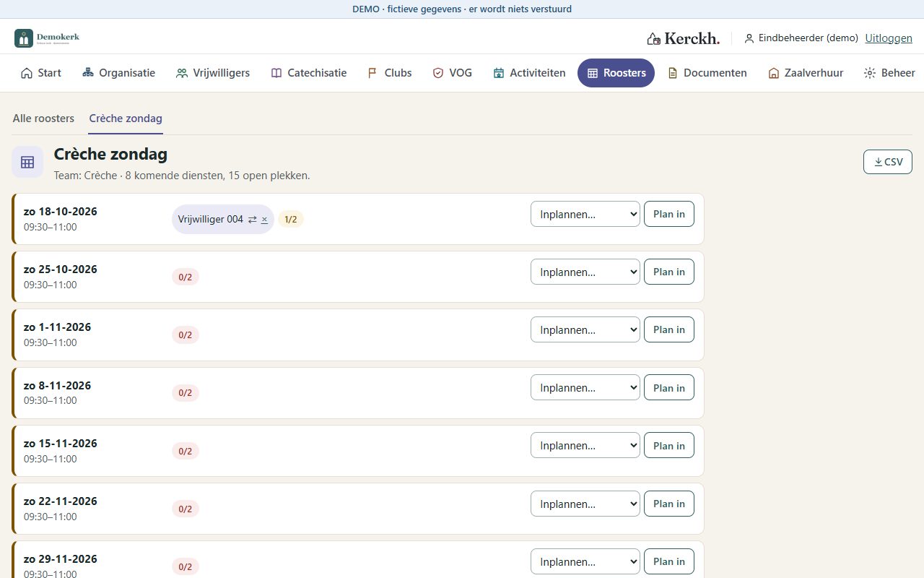Open the Beheer section
Screen dimensions: 924x578
889,73
